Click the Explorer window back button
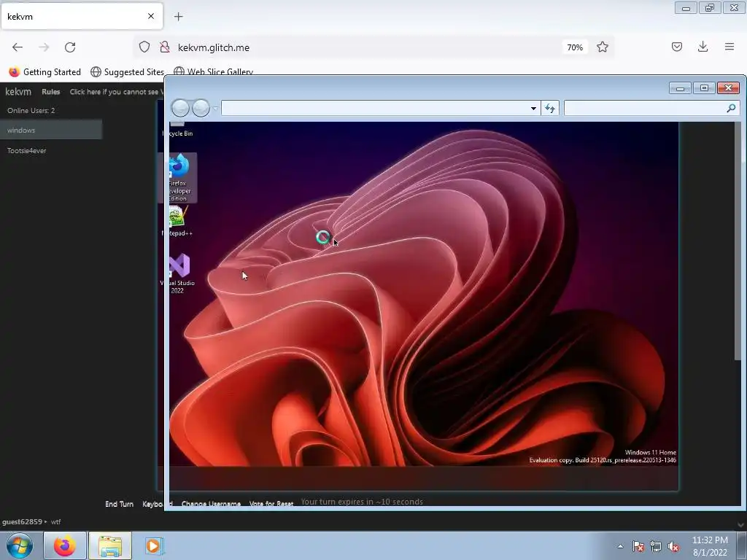The width and height of the screenshot is (747, 560). [181, 108]
